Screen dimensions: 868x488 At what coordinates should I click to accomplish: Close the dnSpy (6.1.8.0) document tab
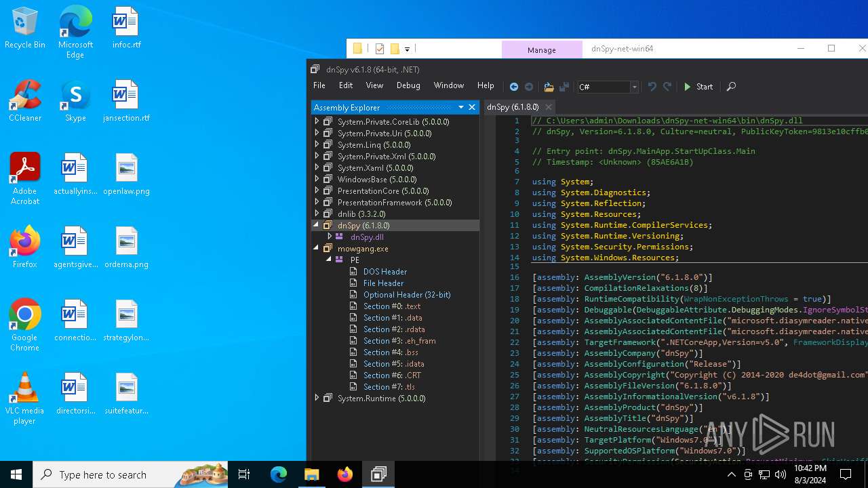pyautogui.click(x=549, y=107)
